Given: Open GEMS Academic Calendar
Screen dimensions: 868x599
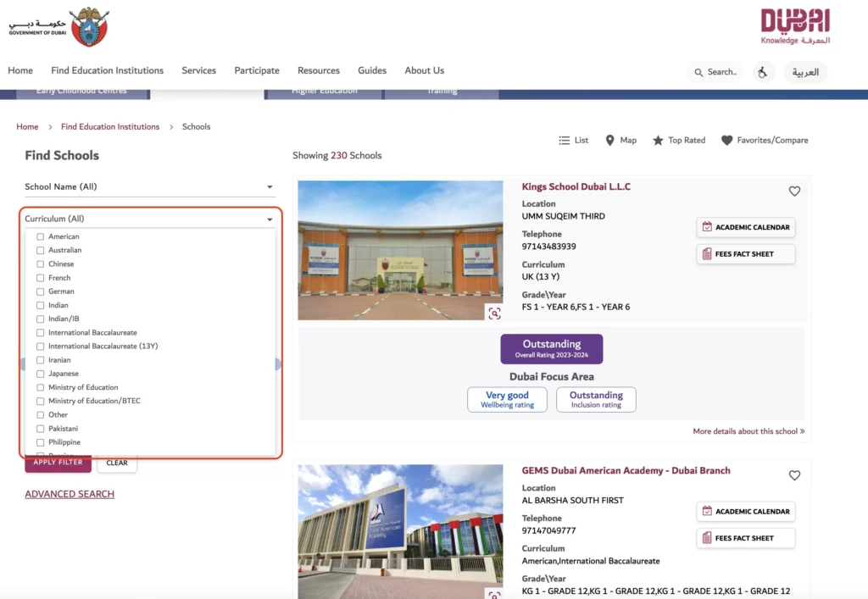Looking at the screenshot, I should [x=746, y=512].
